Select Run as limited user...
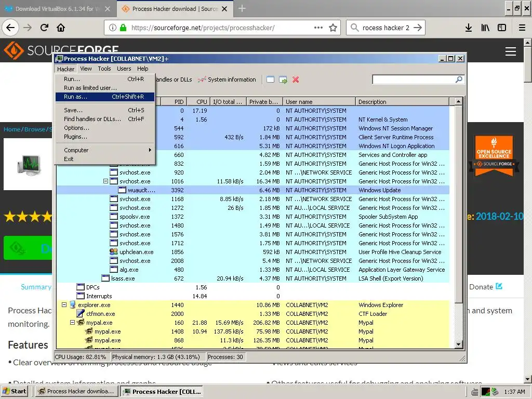Viewport: 532px width, 399px height. coord(105,88)
